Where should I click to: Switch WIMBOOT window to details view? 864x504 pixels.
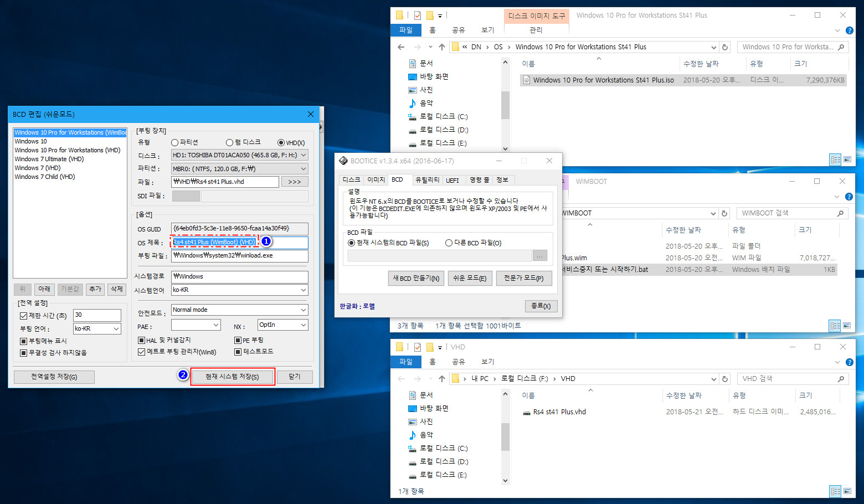[835, 326]
